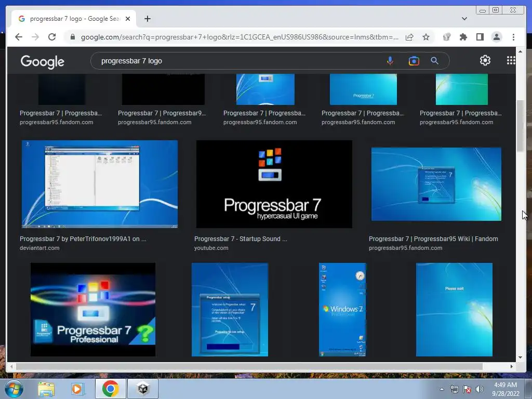532x399 pixels.
Task: Open the side panel icon
Action: (480, 37)
